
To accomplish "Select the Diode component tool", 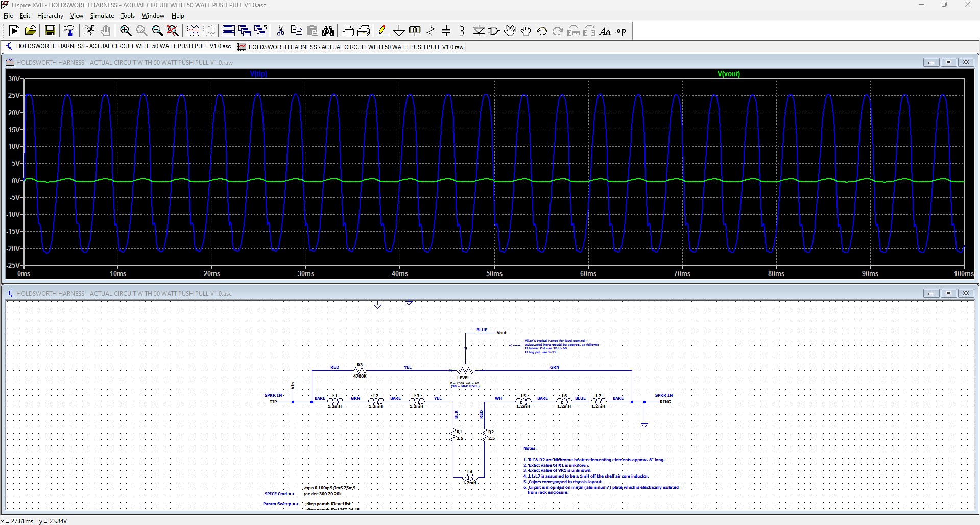I will pyautogui.click(x=479, y=31).
